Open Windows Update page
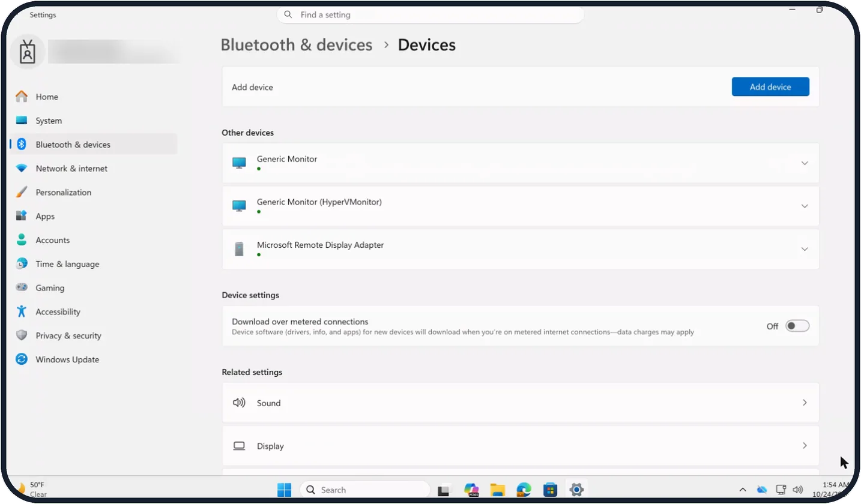This screenshot has width=861, height=504. (x=93, y=359)
